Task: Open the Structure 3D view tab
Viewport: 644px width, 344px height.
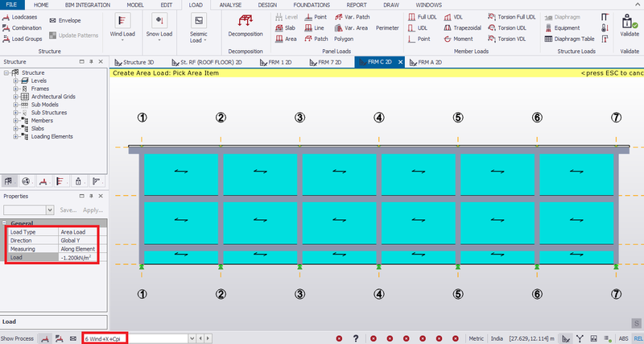Action: [x=134, y=63]
